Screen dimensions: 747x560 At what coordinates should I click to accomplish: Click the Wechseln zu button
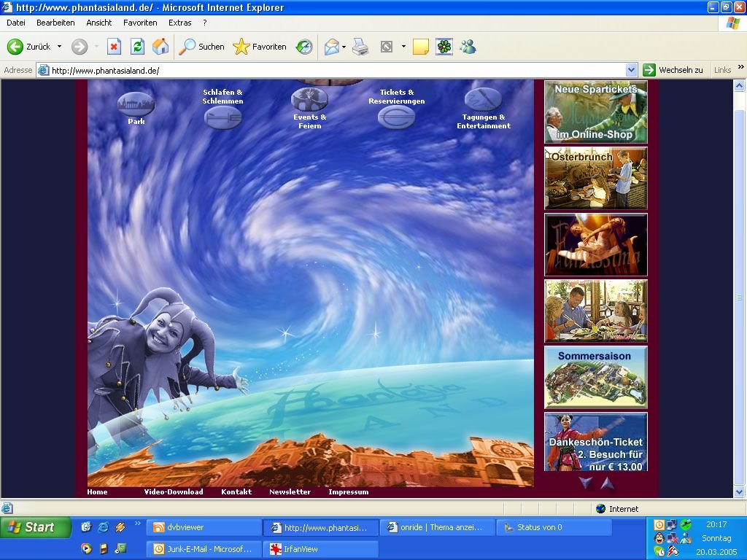pos(673,70)
